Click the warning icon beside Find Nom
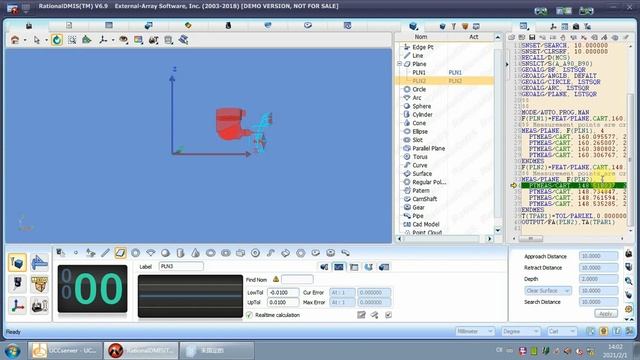Image resolution: width=640 pixels, height=360 pixels. pos(276,280)
